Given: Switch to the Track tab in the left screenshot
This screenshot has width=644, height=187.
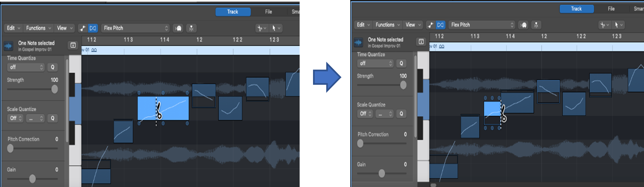Looking at the screenshot, I should (x=233, y=12).
